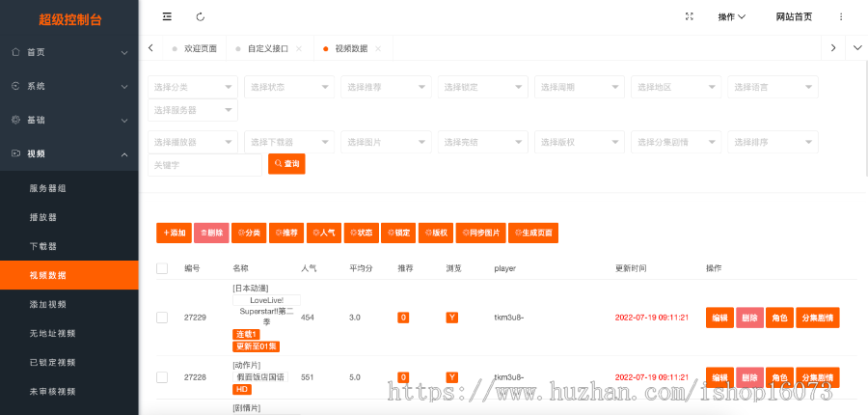Click the 推荐 batch button
The width and height of the screenshot is (868, 415).
tap(286, 234)
